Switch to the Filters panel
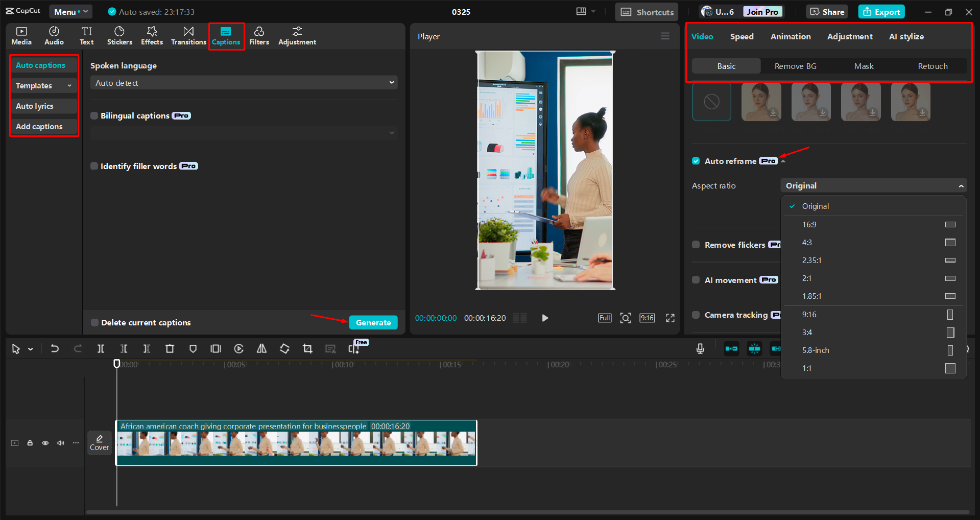The width and height of the screenshot is (980, 520). coord(259,36)
